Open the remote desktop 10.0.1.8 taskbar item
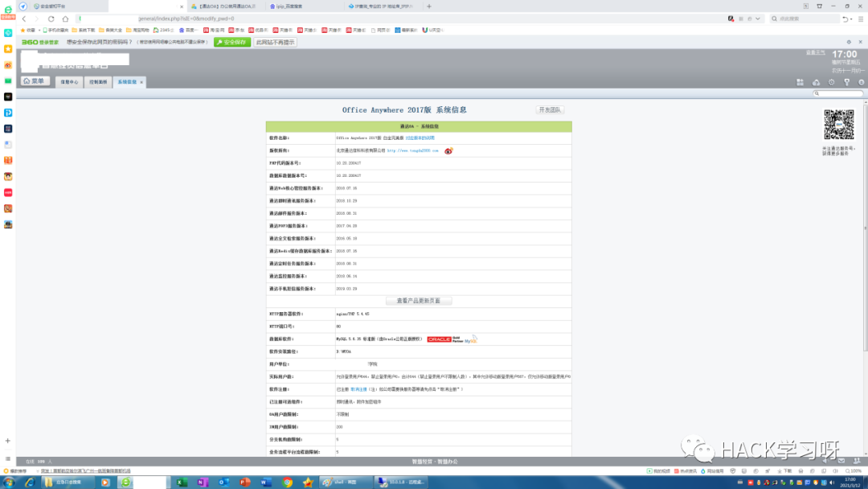This screenshot has height=489, width=868. (401, 483)
